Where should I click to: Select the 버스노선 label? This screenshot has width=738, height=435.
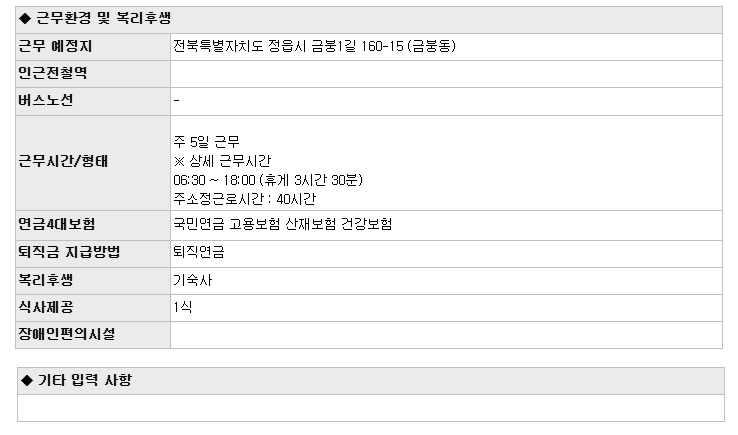coord(46,100)
